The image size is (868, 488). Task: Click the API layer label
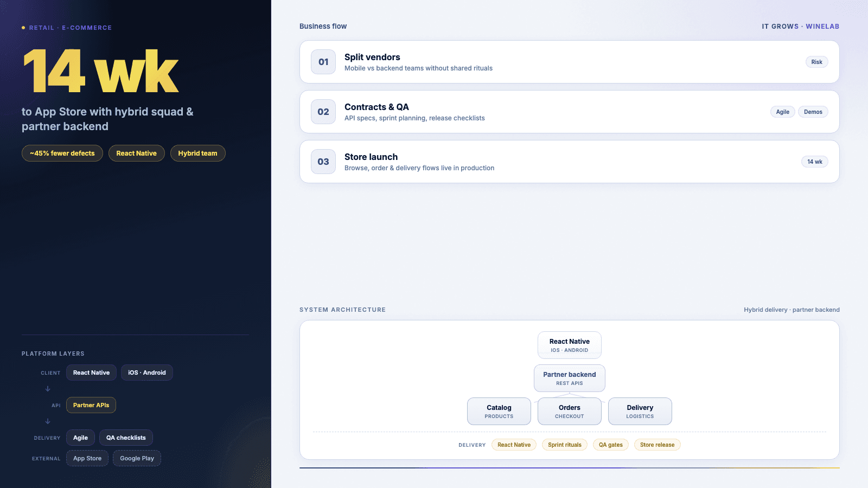[x=56, y=406]
